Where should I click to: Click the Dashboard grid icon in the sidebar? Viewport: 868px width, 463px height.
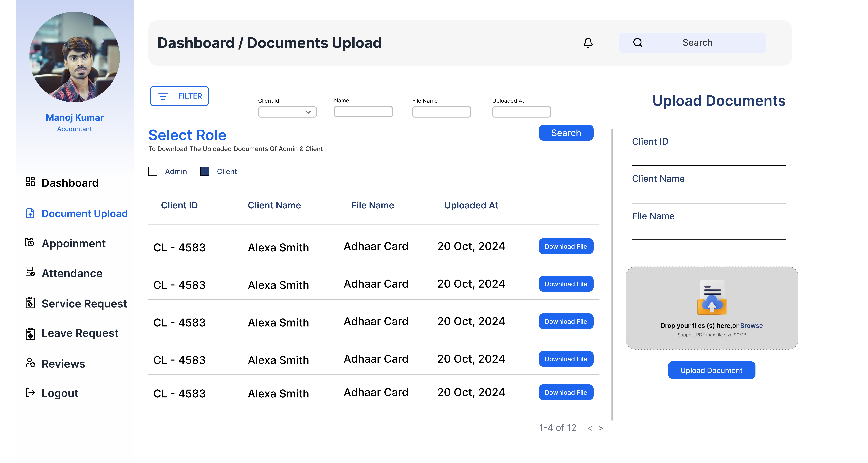click(30, 182)
